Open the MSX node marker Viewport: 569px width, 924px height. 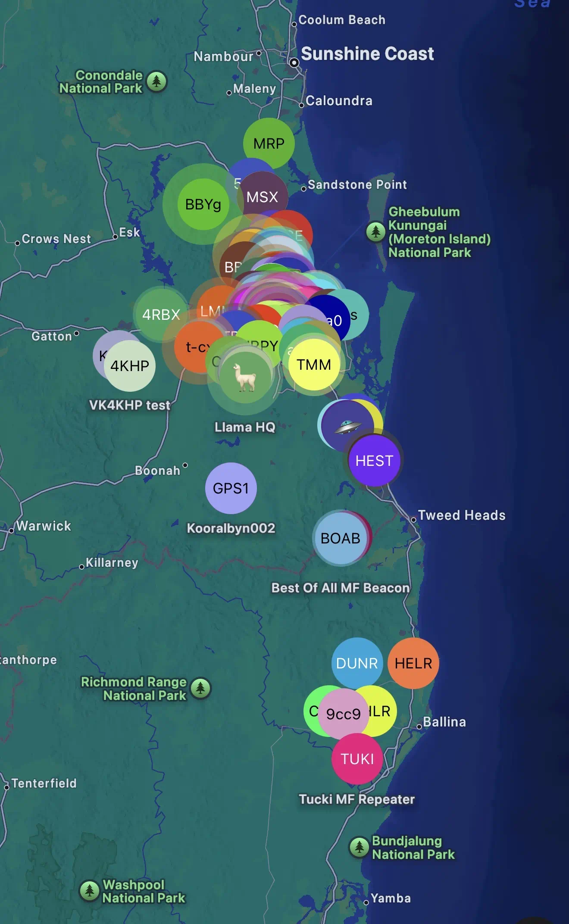tap(262, 197)
